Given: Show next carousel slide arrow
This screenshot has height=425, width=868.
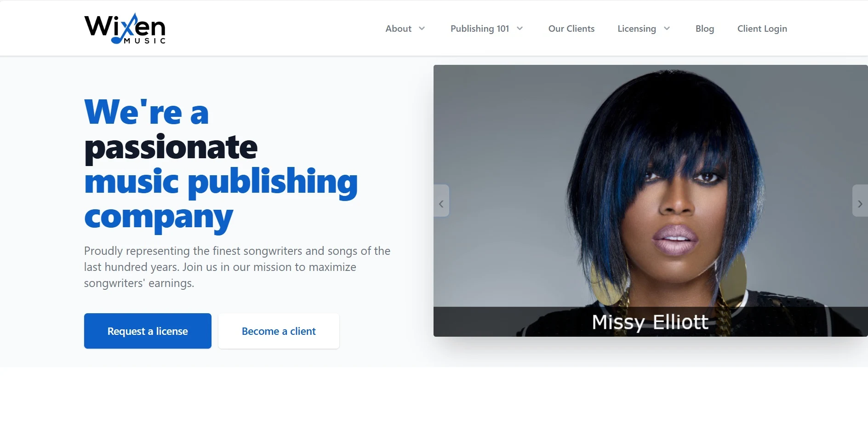Looking at the screenshot, I should point(860,201).
